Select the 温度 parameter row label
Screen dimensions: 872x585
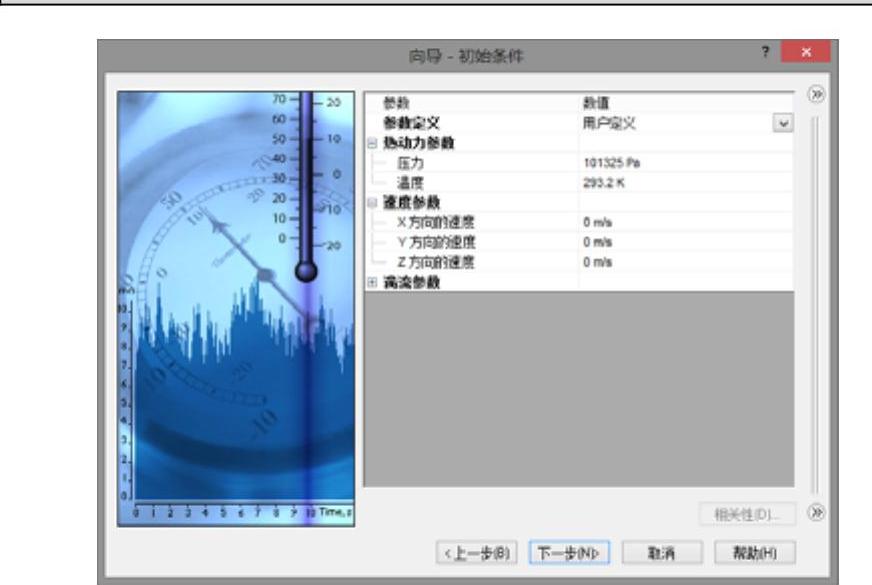[410, 183]
